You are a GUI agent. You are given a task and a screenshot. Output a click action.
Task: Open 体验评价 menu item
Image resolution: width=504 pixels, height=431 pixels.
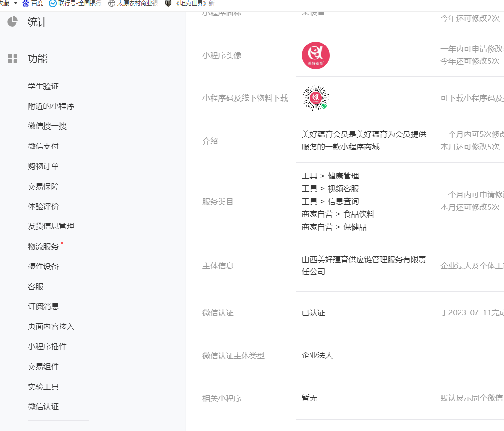tap(43, 207)
